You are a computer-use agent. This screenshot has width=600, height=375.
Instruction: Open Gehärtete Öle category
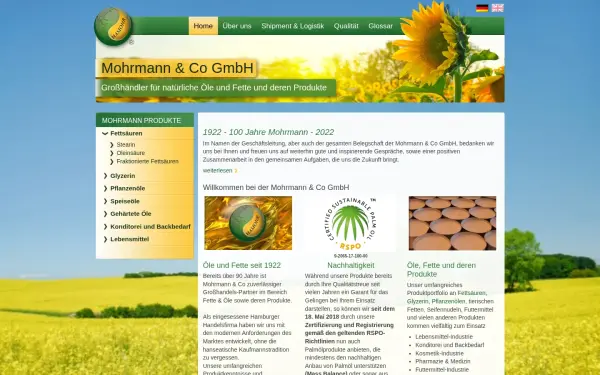[131, 214]
